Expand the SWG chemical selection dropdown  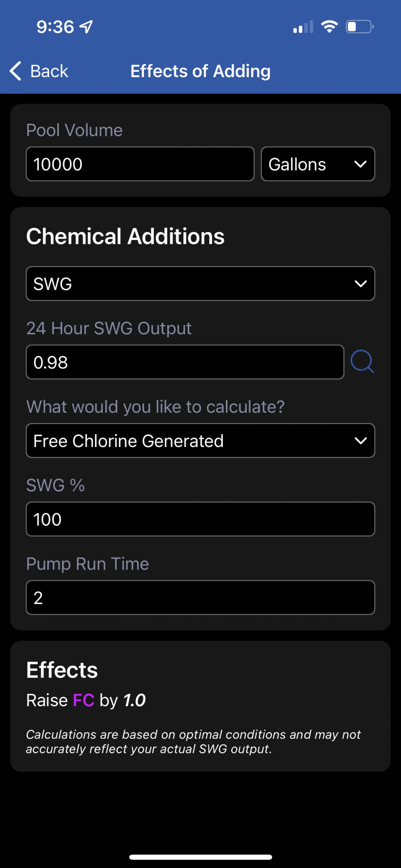point(200,283)
